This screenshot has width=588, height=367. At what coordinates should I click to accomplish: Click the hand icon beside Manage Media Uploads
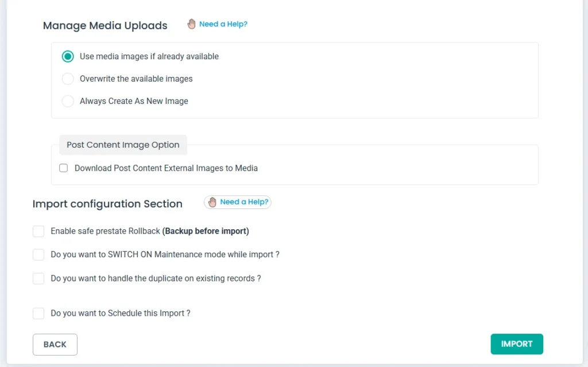click(x=192, y=24)
